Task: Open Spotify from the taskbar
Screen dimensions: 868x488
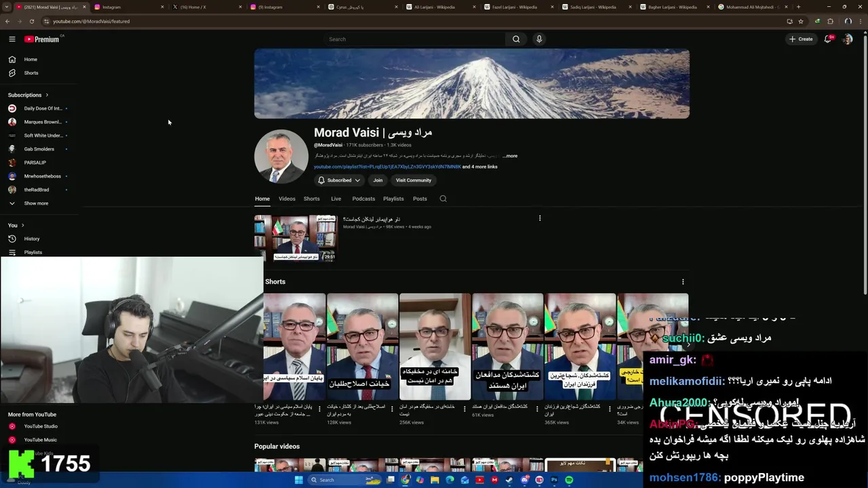Action: pos(569,480)
